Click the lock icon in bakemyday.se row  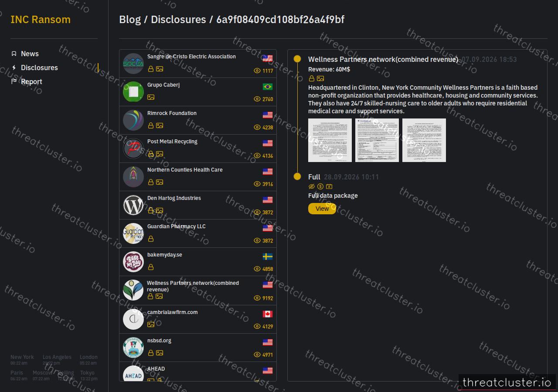tap(151, 267)
